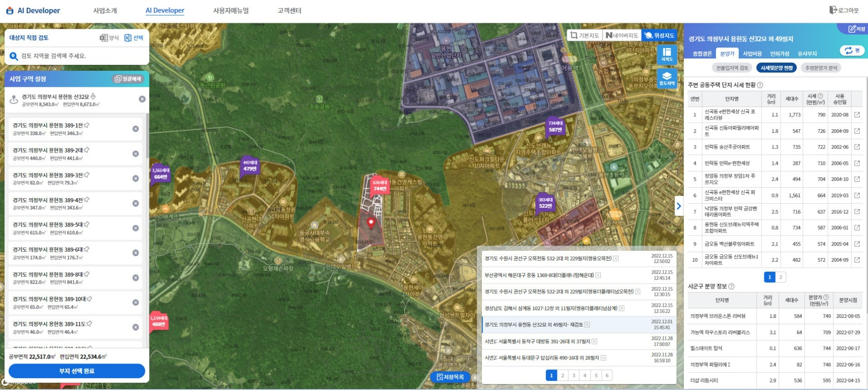Click the 양식 spreadsheet template icon
868x390 pixels.
[109, 38]
